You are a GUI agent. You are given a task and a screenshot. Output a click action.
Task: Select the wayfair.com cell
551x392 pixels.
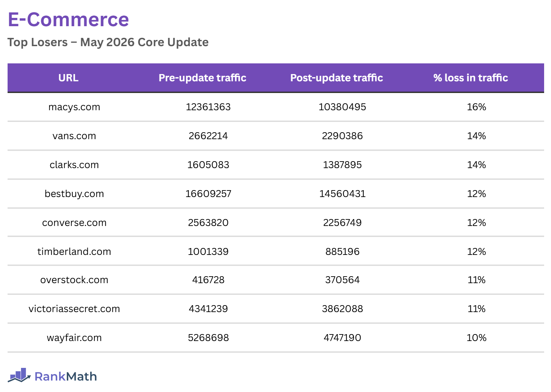pyautogui.click(x=74, y=338)
